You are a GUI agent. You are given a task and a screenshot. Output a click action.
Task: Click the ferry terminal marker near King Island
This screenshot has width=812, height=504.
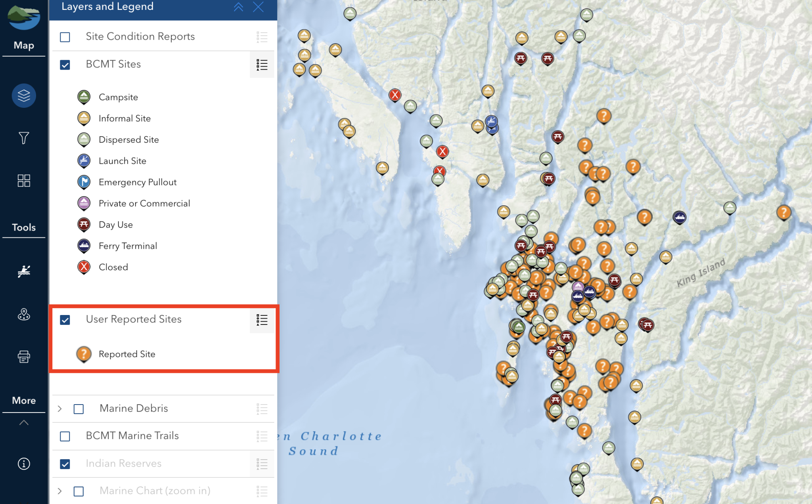(679, 217)
